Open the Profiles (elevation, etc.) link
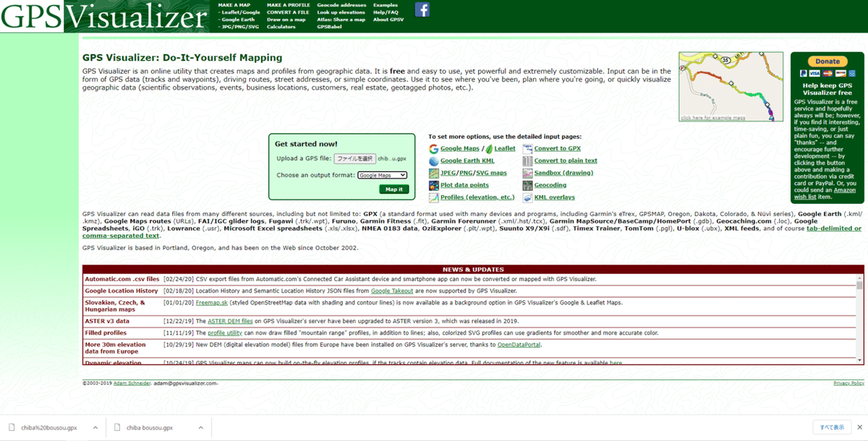Viewport: 868px width, 441px height. point(477,197)
